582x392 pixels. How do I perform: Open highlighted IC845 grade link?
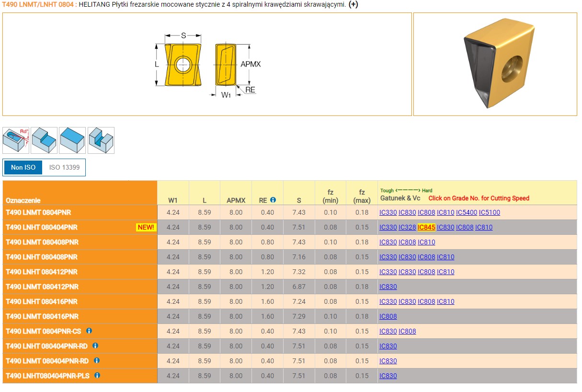click(x=426, y=227)
